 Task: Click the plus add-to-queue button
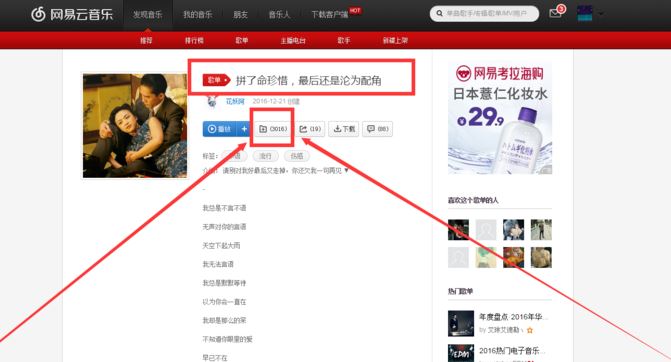[244, 129]
